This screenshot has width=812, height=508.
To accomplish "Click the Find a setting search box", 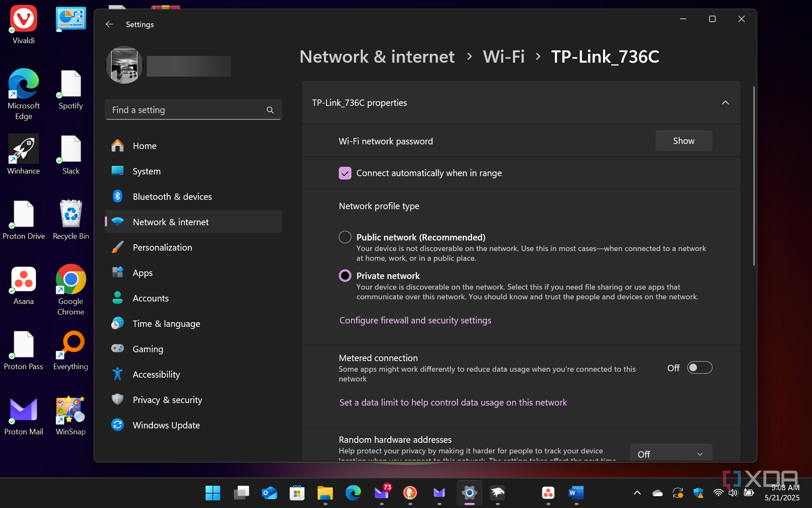I will point(193,110).
